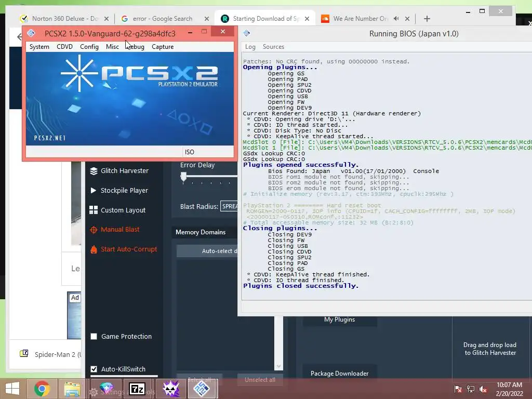Open the Log menu in console window

tap(250, 47)
